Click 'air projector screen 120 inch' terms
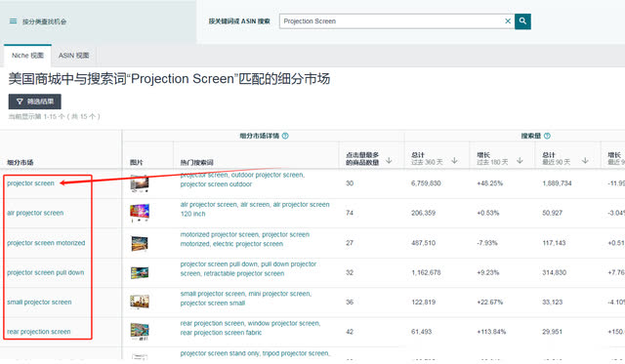Image resolution: width=625 pixels, height=364 pixels. tap(255, 209)
